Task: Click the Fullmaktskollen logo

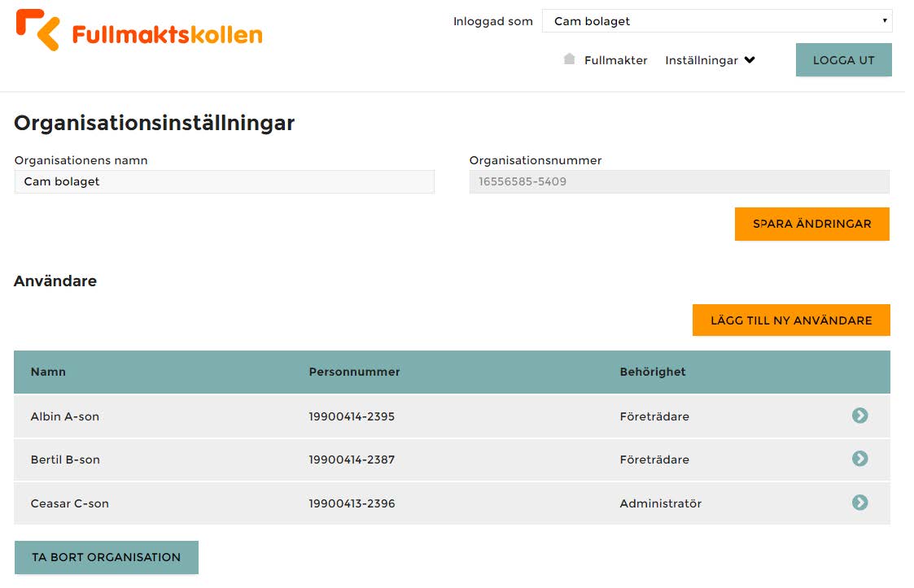Action: tap(138, 33)
